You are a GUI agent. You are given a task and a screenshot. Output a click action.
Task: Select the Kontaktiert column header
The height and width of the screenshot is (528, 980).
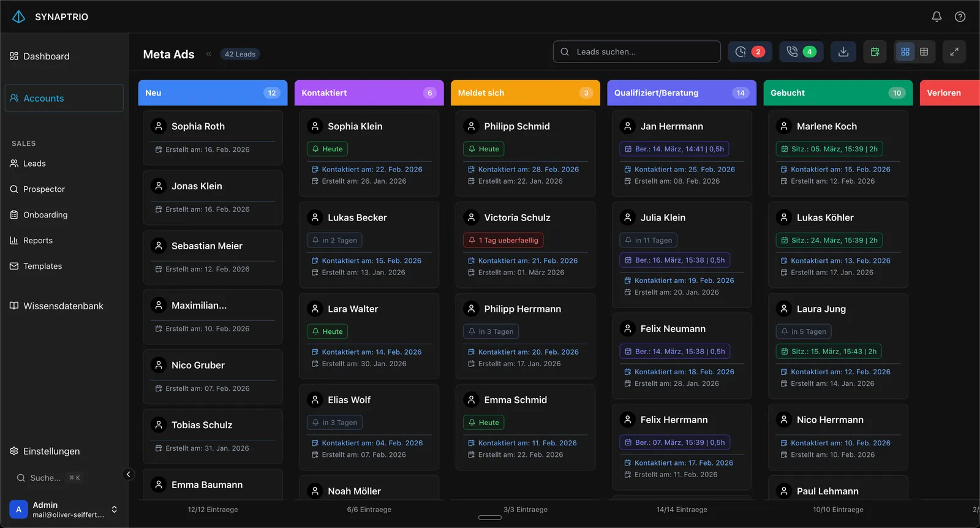(x=369, y=93)
